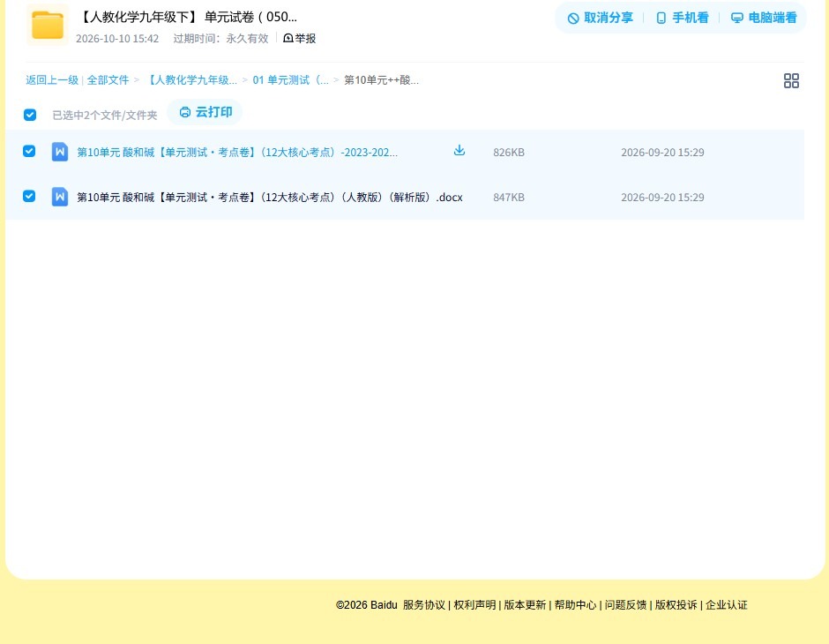Click the share title 【人教化学九年级下】单元试卷
The image size is (829, 644).
(188, 17)
